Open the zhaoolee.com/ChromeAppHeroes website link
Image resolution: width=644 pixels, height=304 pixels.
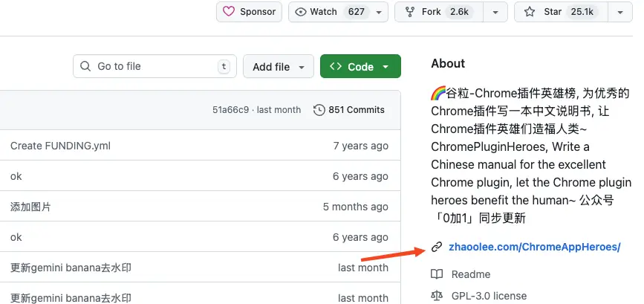pos(534,247)
